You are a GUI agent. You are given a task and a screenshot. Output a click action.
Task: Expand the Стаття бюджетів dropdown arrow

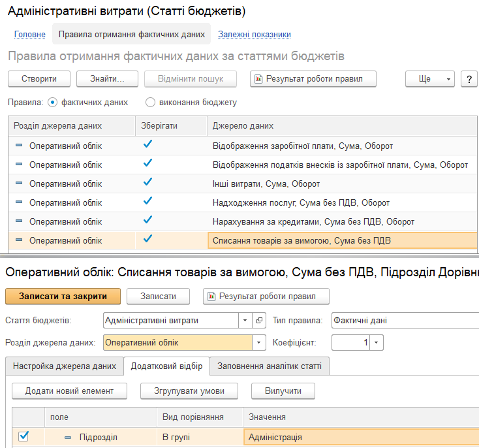click(x=245, y=321)
